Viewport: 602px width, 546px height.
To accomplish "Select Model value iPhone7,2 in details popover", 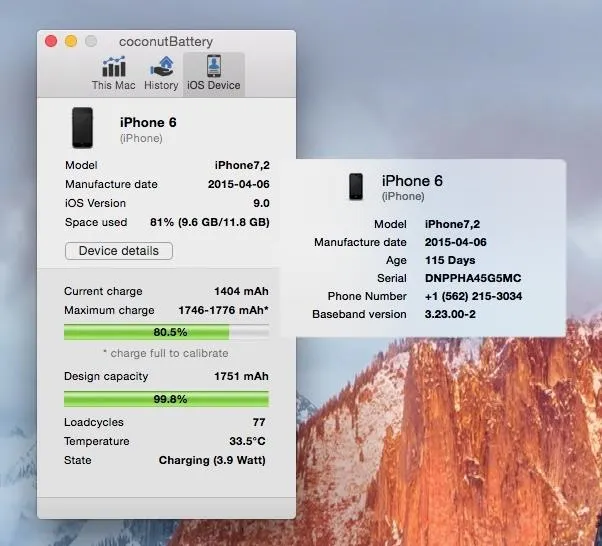I will click(x=452, y=224).
